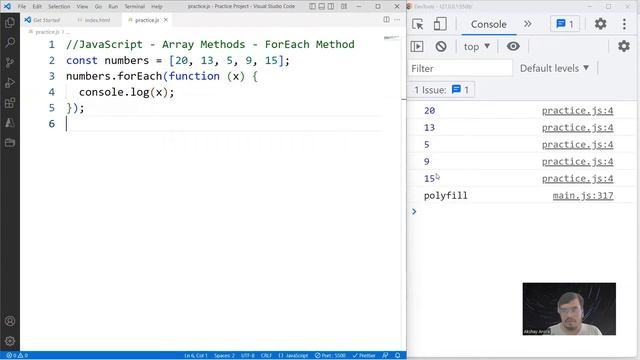Expand more DevTools tabs chevron

pos(528,24)
